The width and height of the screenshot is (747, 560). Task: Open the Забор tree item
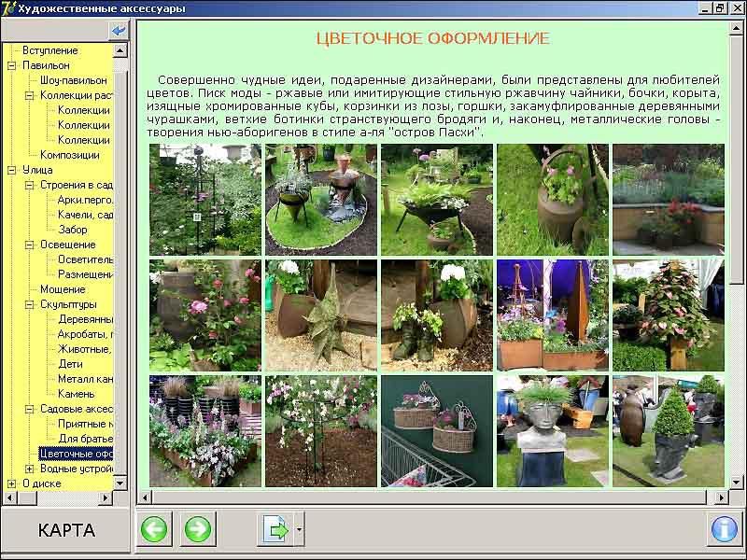point(72,230)
